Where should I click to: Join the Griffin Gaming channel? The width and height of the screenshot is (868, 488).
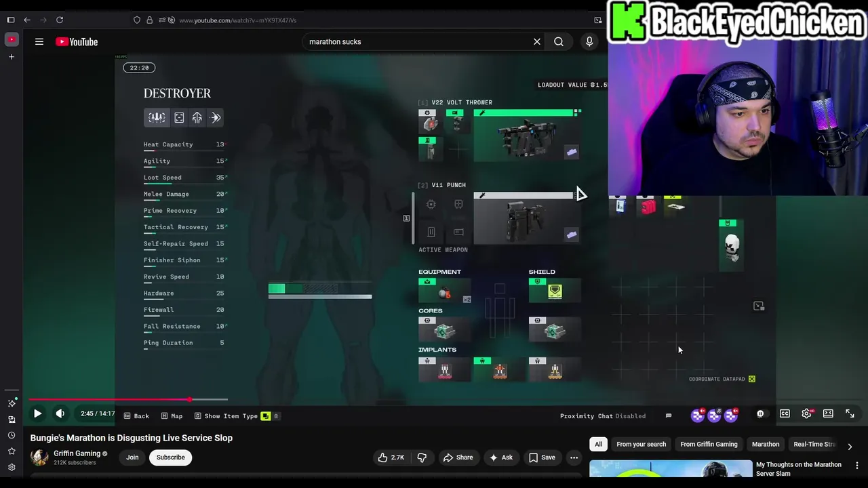click(132, 457)
